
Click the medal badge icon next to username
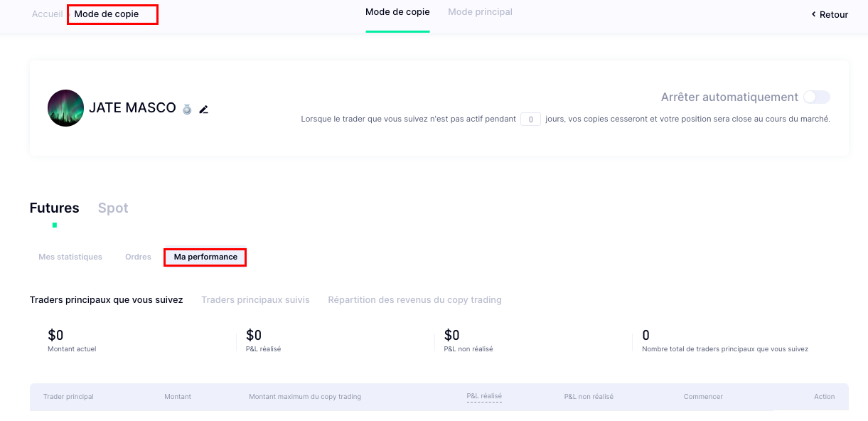(x=187, y=109)
